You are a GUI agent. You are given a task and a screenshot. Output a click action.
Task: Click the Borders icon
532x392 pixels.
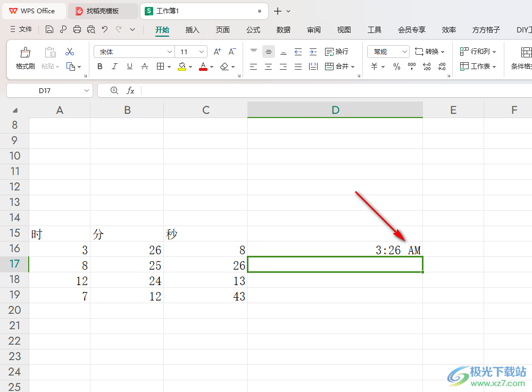click(161, 66)
